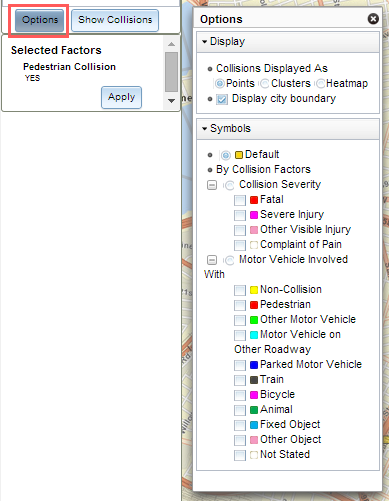
Task: Choose Heatmap display mode
Action: point(321,83)
